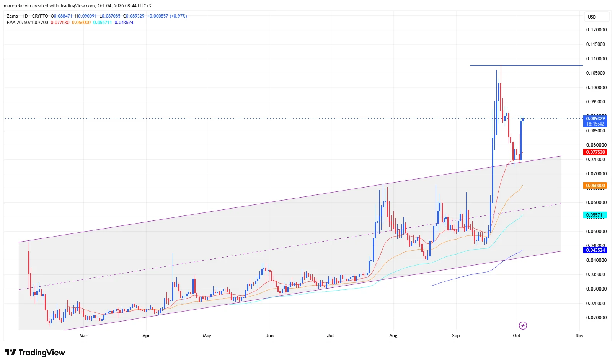Click the 0.020000 price axis label
This screenshot has width=615, height=364.
(x=596, y=318)
